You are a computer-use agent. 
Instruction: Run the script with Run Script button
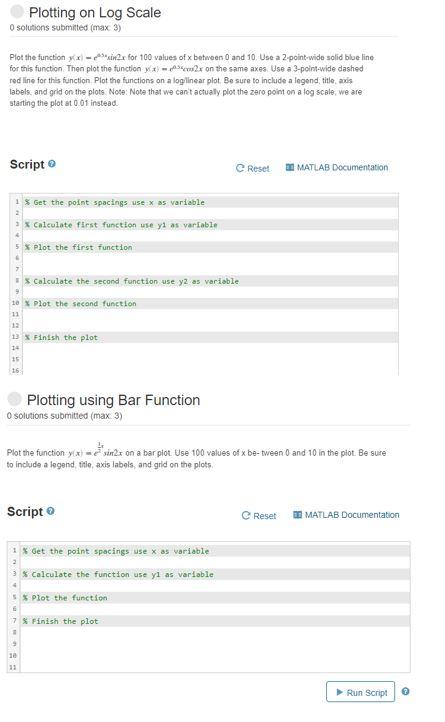[360, 692]
